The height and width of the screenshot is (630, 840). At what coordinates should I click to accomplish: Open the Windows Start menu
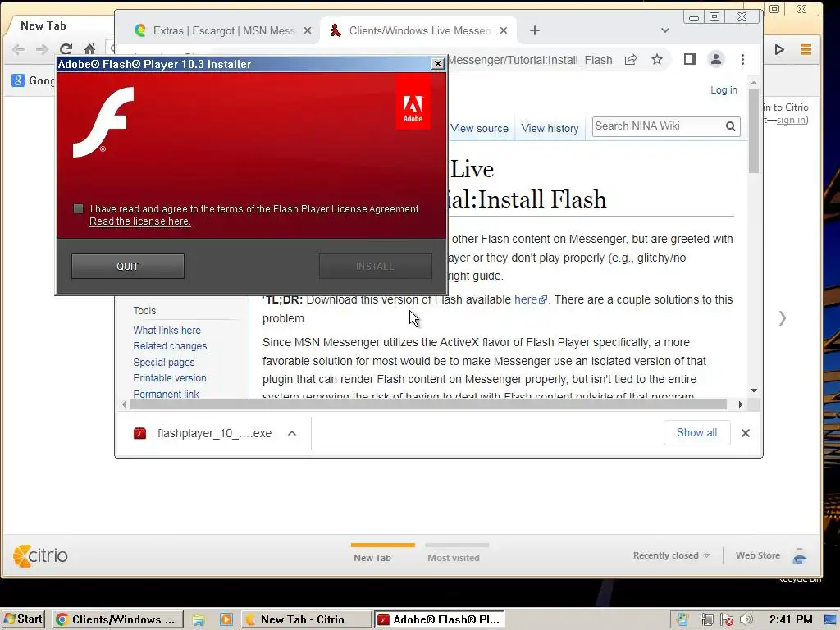[23, 619]
